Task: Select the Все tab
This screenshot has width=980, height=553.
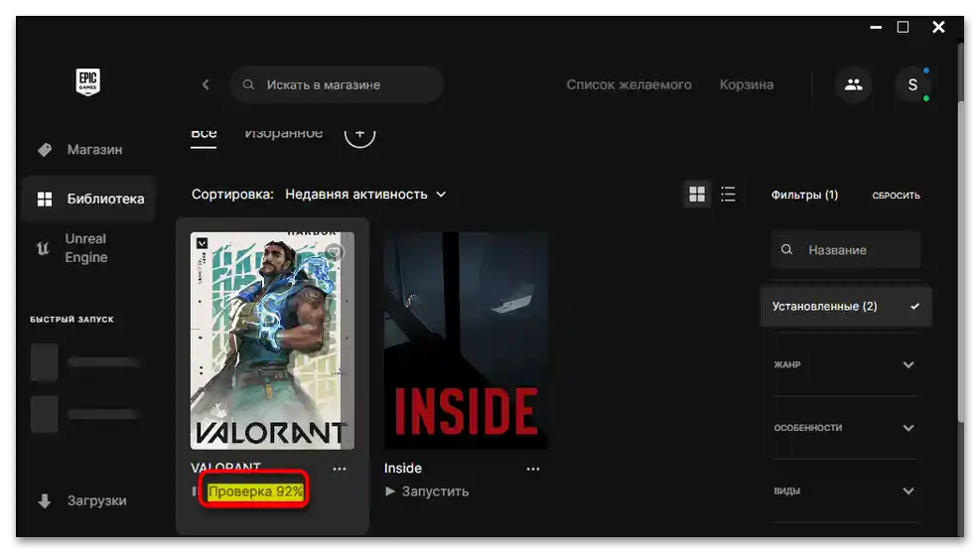Action: [204, 133]
